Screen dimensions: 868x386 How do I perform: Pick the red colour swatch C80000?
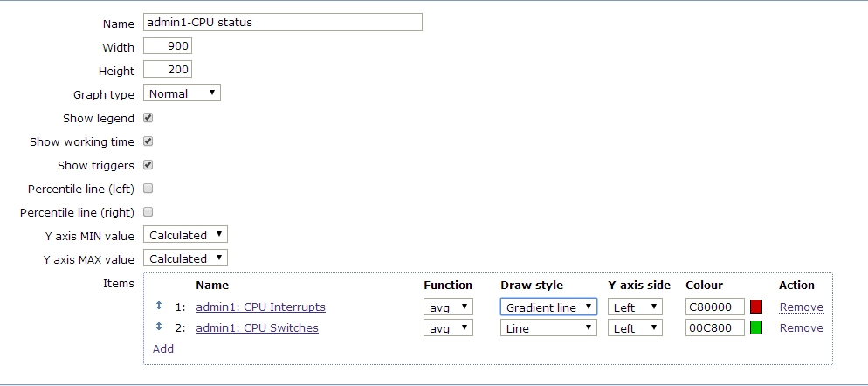click(756, 307)
